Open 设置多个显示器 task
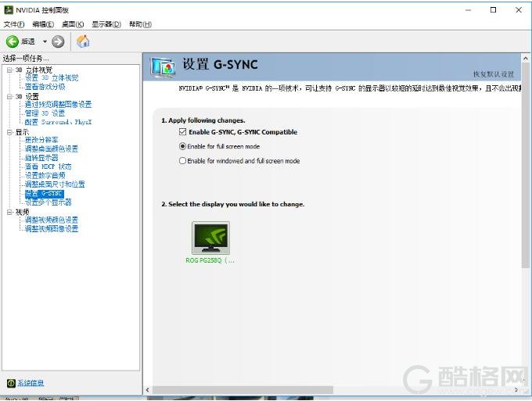The height and width of the screenshot is (401, 532). (x=49, y=202)
